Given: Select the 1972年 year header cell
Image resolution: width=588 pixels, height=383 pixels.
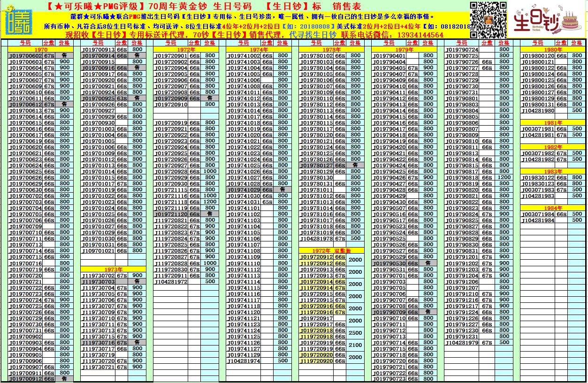Looking at the screenshot, I should [186, 49].
